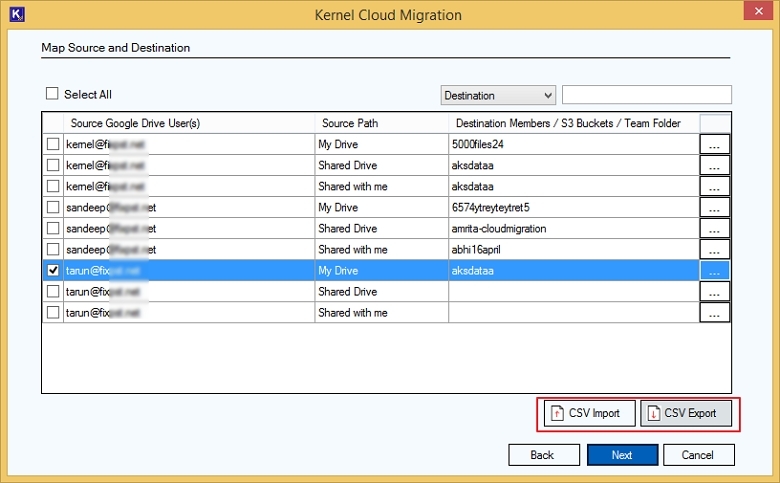Screen dimensions: 780x483
Task: Cancel the migration wizard
Action: click(698, 455)
